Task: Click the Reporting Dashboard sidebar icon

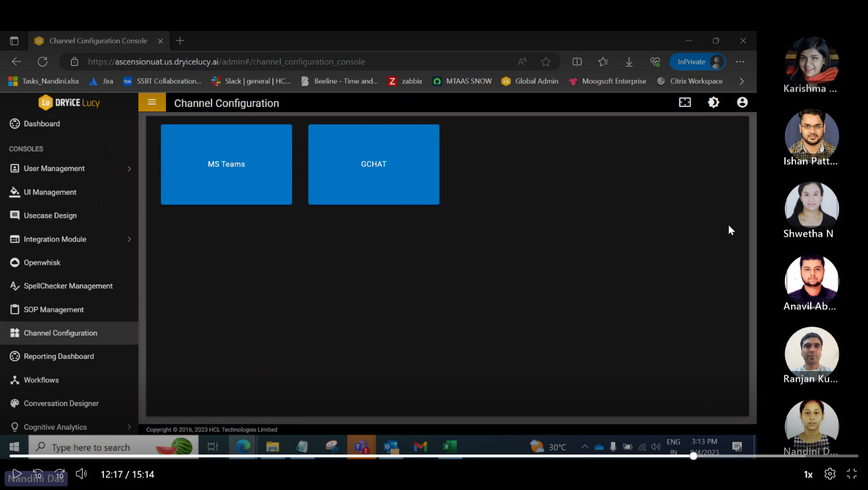Action: (15, 357)
